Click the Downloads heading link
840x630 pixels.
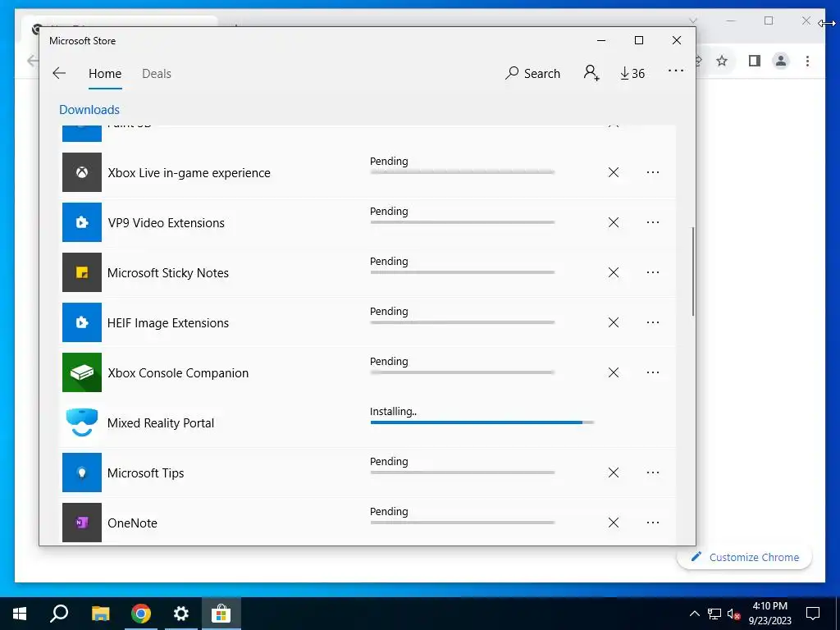[89, 109]
